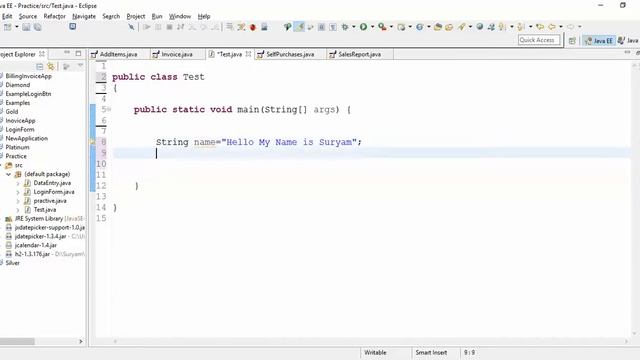
Task: Switch to the SalesReport.java tab
Action: pyautogui.click(x=360, y=54)
